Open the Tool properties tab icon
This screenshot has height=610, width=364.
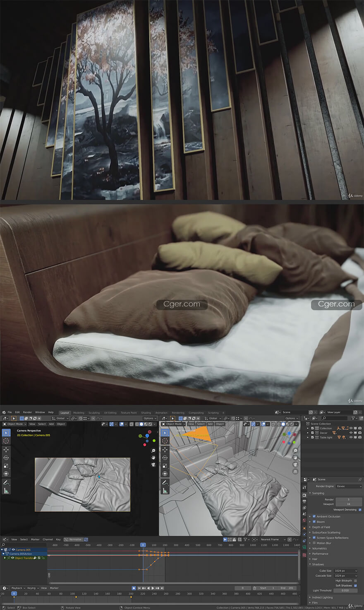click(x=304, y=487)
